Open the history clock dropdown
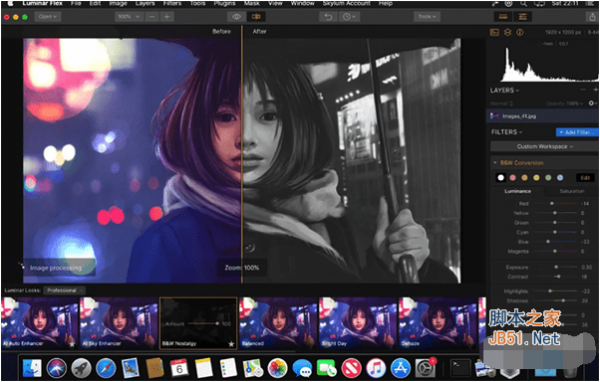This screenshot has width=600, height=382. coord(349,17)
